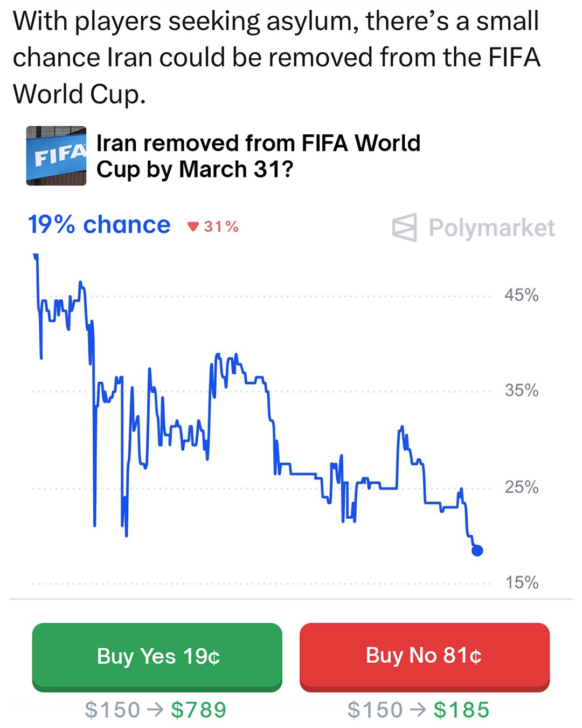
Task: Click the $150 stake amount under Buy Yes
Action: point(112,710)
